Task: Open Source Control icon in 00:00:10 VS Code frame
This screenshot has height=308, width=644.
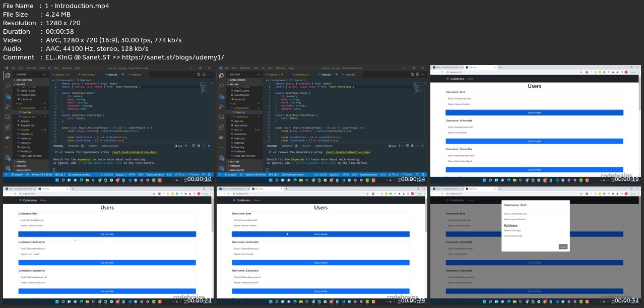Action: coord(8,96)
